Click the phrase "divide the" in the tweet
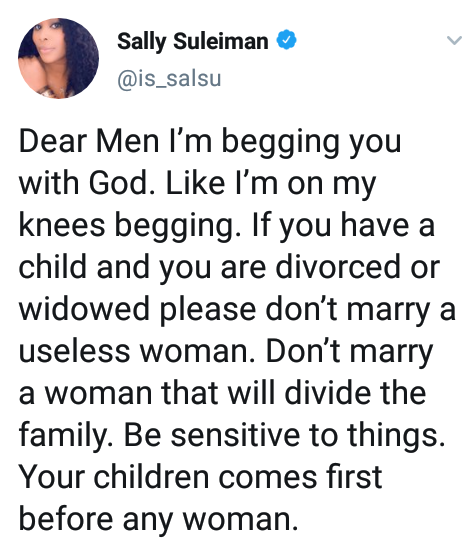The height and width of the screenshot is (542, 474). pos(355,393)
